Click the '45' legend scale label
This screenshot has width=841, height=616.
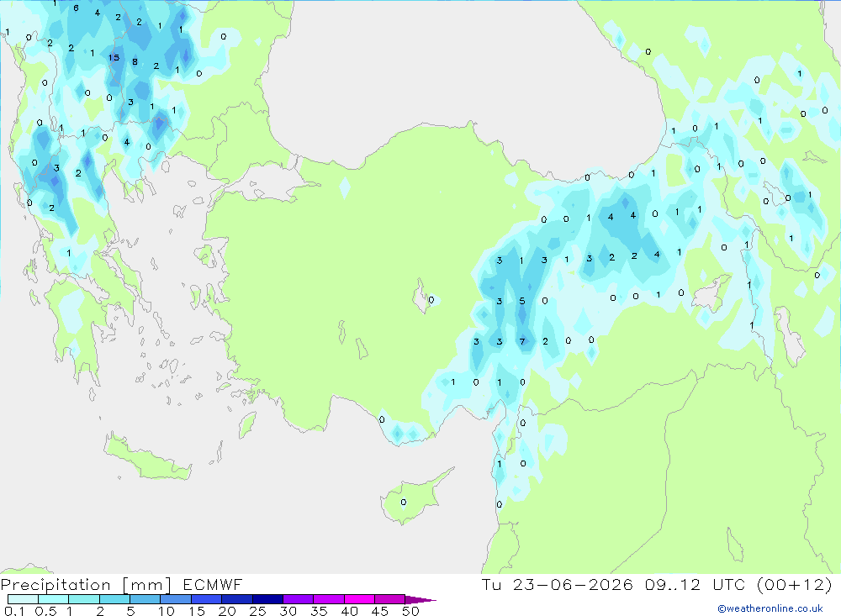(x=380, y=611)
